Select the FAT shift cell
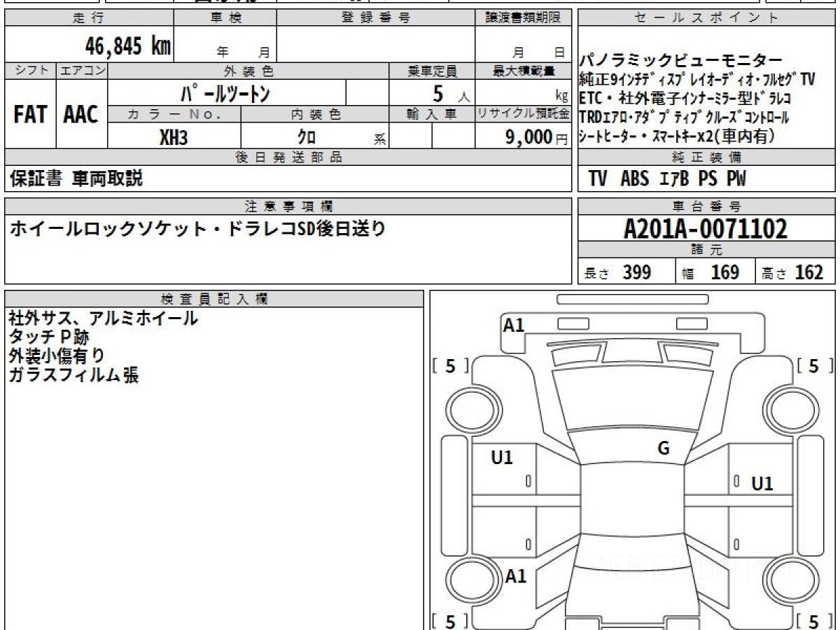The width and height of the screenshot is (840, 630). pyautogui.click(x=30, y=115)
